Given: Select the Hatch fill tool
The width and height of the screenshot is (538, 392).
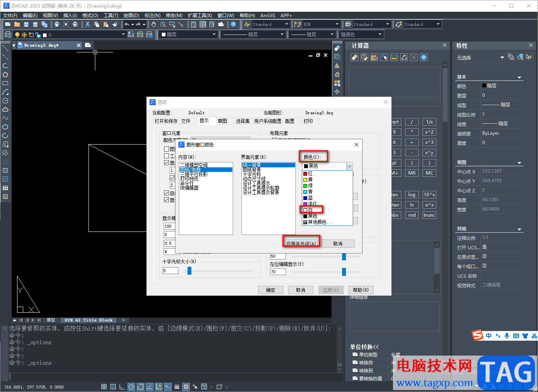Looking at the screenshot, I should click(x=5, y=170).
